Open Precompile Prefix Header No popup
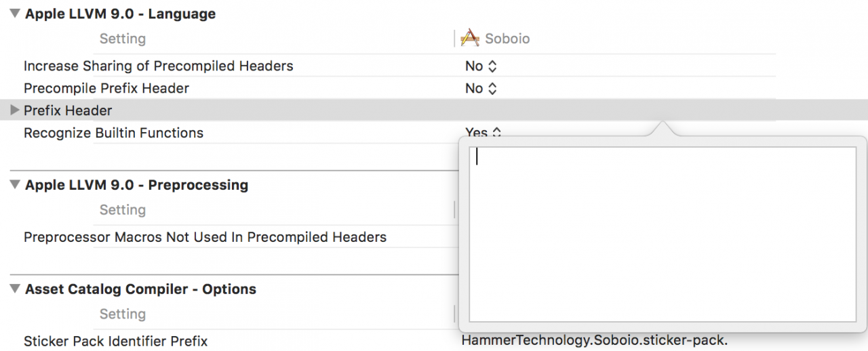The width and height of the screenshot is (868, 351). point(481,88)
